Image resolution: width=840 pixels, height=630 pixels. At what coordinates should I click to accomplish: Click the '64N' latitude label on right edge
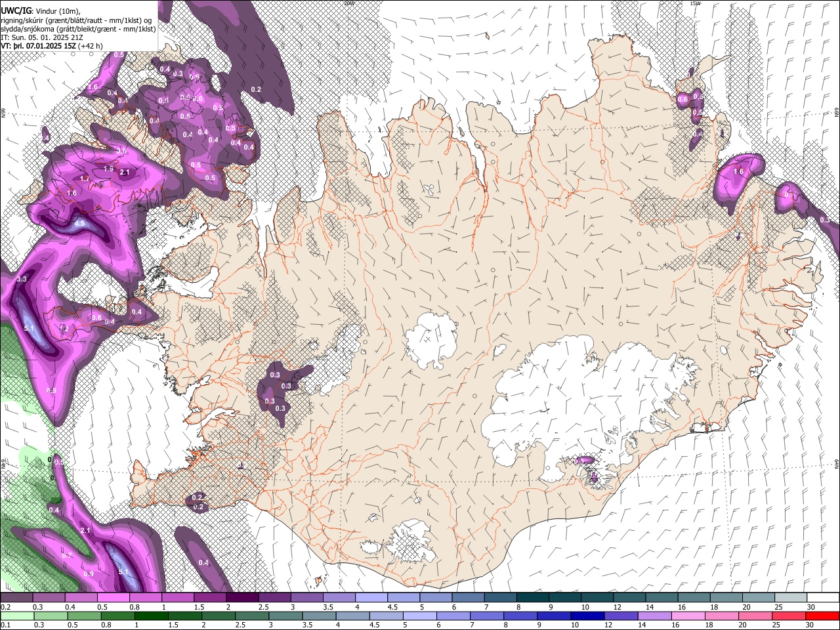point(837,463)
